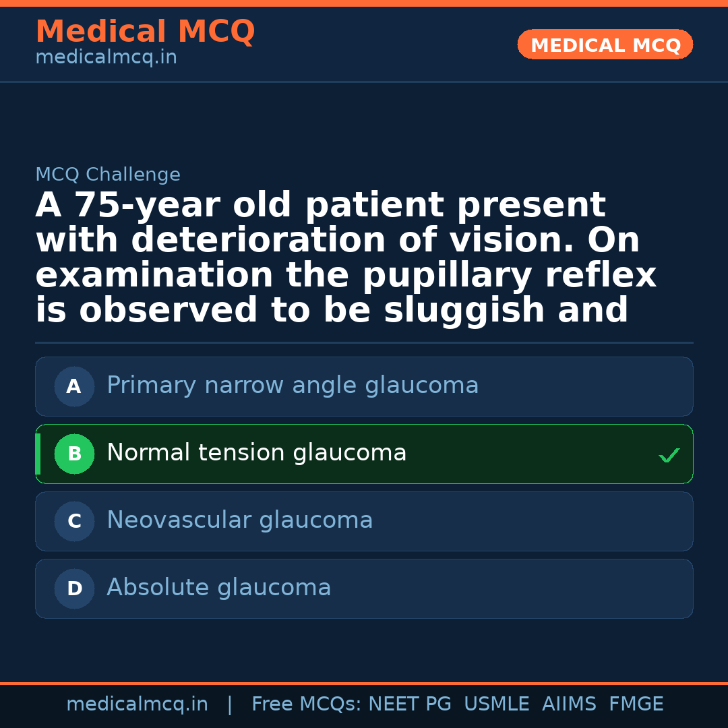Viewport: 728px width, 728px height.
Task: Click FMGE in the footer
Action: tap(636, 704)
